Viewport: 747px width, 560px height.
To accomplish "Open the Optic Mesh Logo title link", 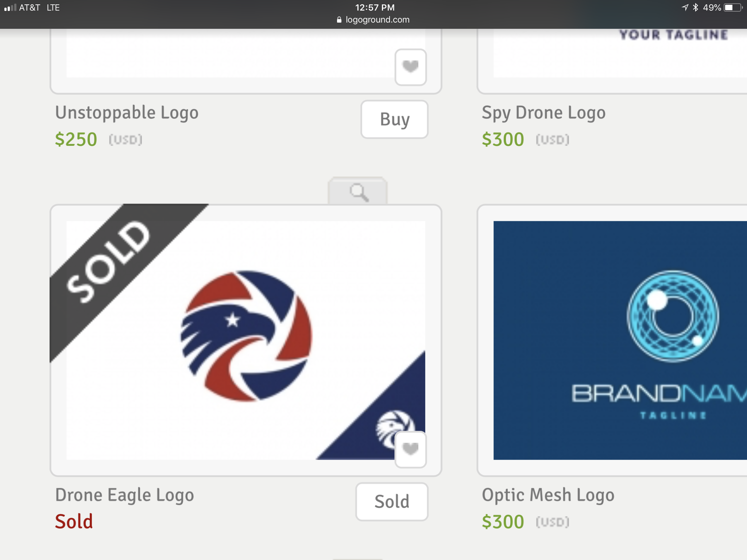I will (548, 495).
